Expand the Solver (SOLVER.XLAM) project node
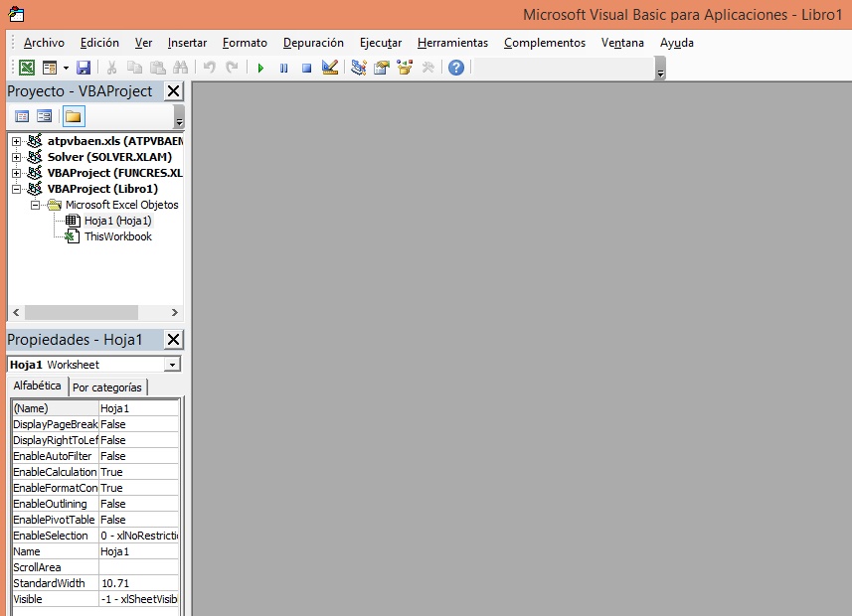852x616 pixels. [16, 158]
